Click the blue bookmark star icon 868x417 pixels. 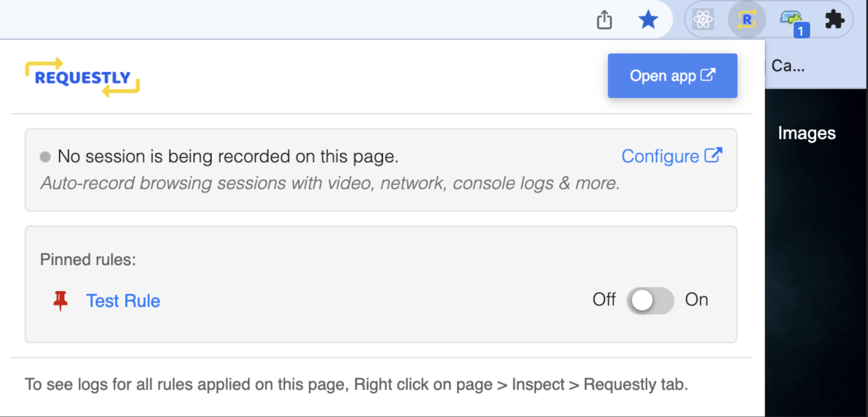pyautogui.click(x=648, y=20)
